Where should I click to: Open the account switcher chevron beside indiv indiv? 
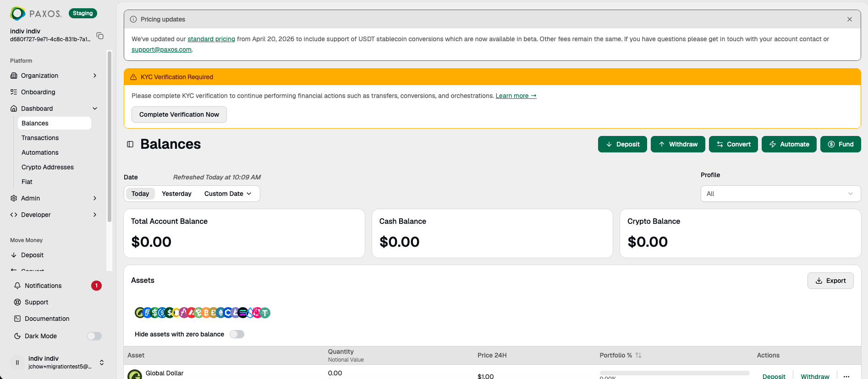pyautogui.click(x=102, y=363)
